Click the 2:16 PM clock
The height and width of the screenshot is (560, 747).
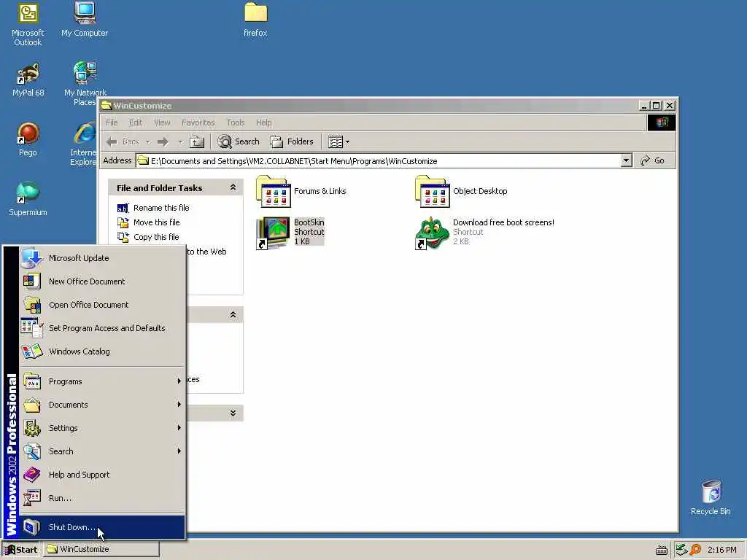[721, 550]
